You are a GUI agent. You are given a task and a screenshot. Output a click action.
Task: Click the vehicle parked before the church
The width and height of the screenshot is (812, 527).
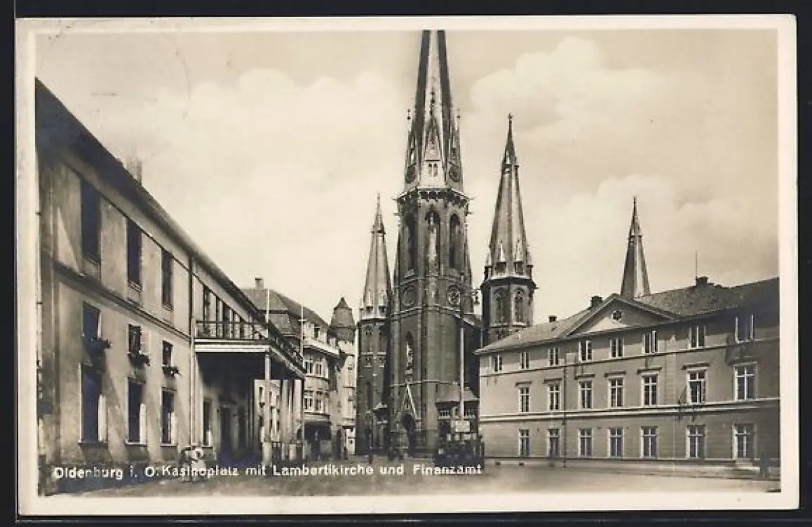pyautogui.click(x=459, y=451)
